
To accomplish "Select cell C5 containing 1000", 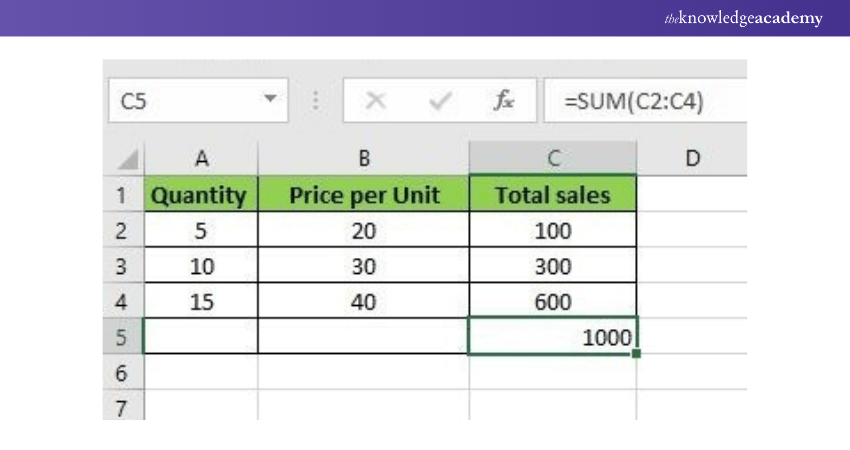I will [552, 338].
